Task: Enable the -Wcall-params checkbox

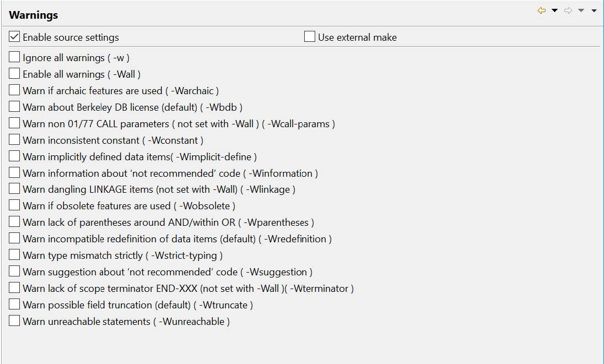Action: [x=15, y=123]
